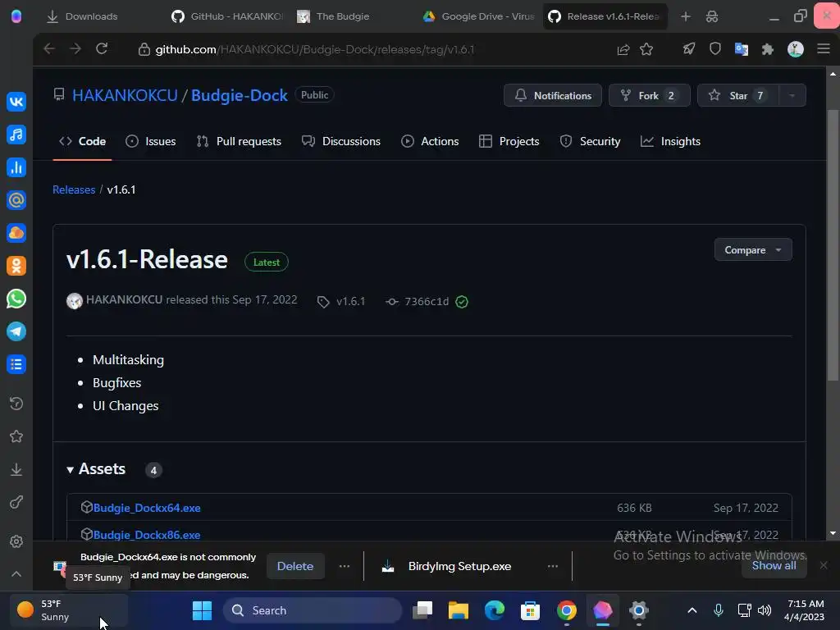Download Budgie_Dockx86.exe asset

(147, 535)
